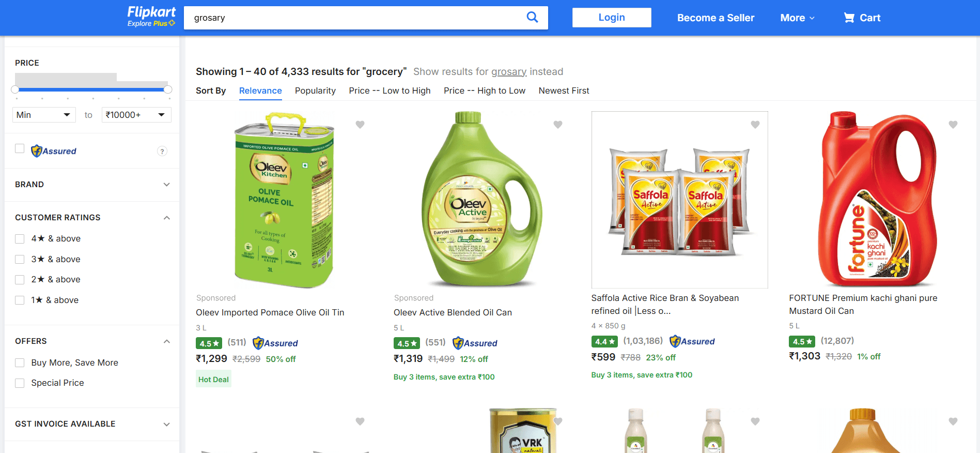Click the FORTUNE mustard oil can image

coord(877,199)
